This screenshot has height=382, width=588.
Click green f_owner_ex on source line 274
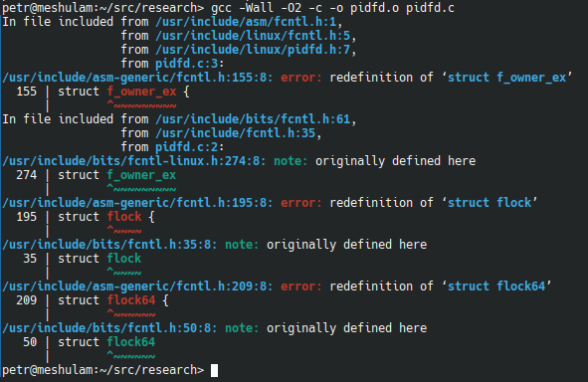(141, 175)
